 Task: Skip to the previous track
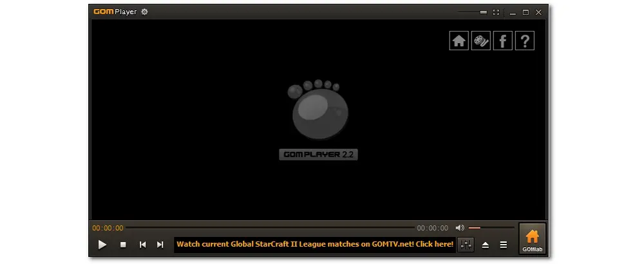click(x=142, y=245)
